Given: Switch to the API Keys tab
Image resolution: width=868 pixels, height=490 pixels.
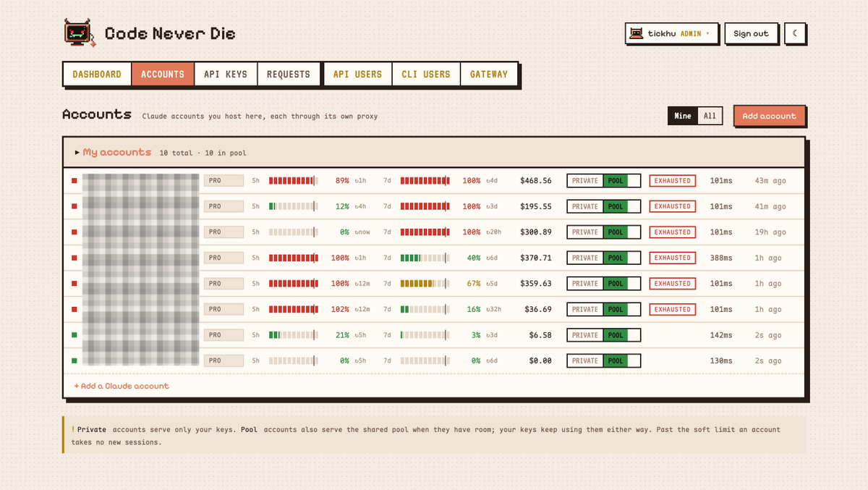Looking at the screenshot, I should click(226, 74).
